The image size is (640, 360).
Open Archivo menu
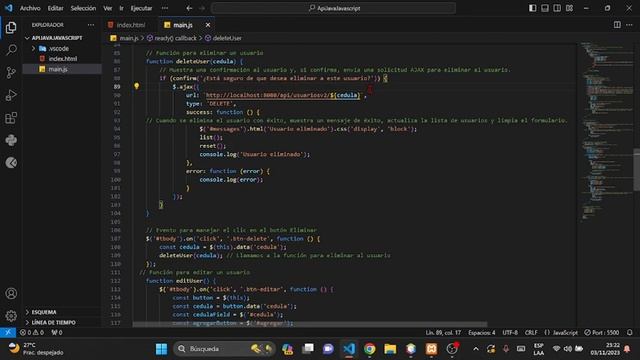(30, 8)
